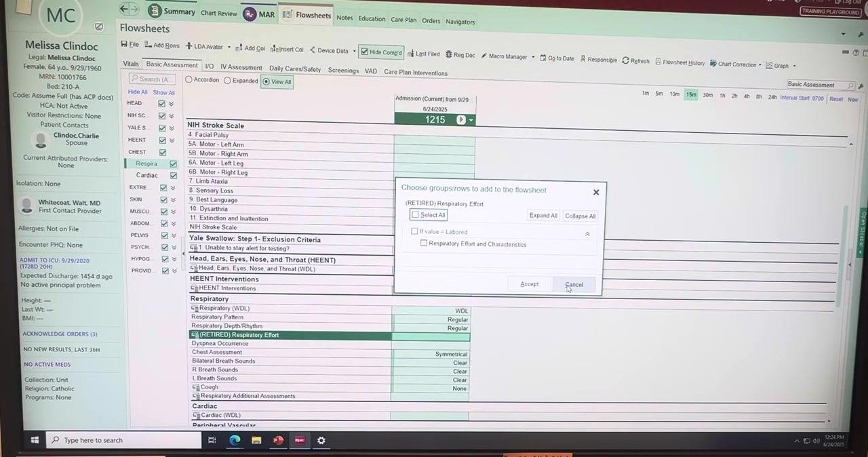868x457 pixels.
Task: Toggle the Hide Comp'd button
Action: pyautogui.click(x=382, y=52)
